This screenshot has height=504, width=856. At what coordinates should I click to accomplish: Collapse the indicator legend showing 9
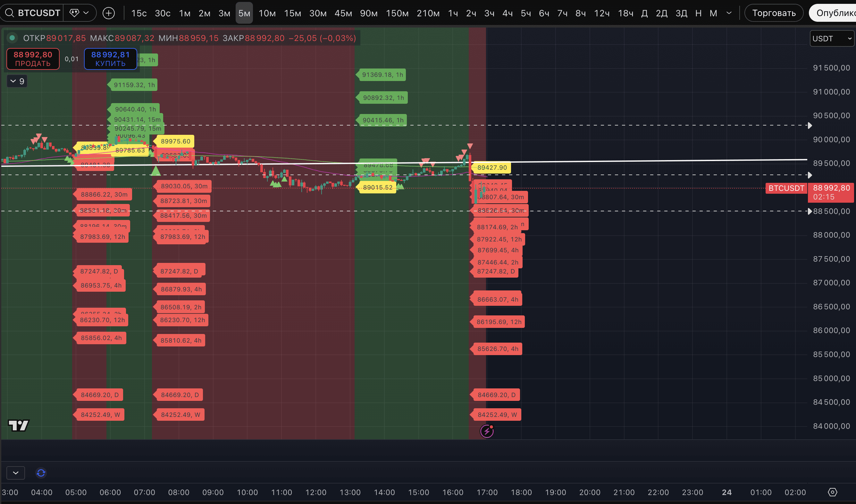point(17,81)
